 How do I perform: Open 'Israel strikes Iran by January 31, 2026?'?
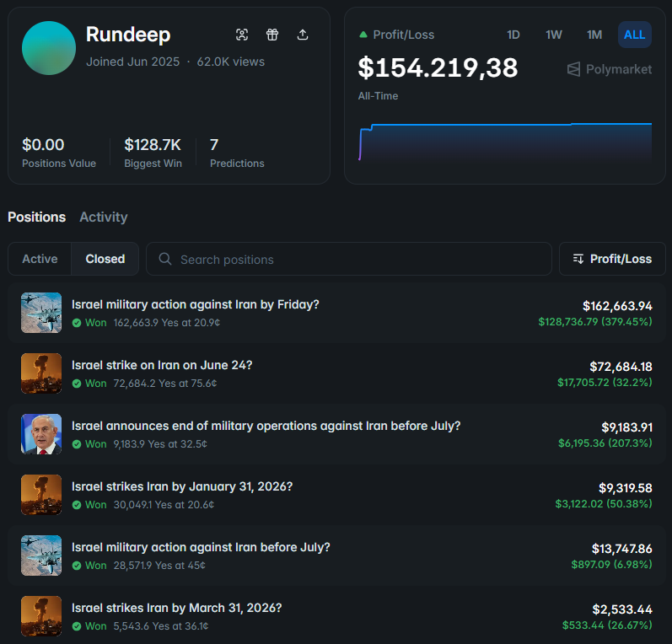(x=182, y=486)
